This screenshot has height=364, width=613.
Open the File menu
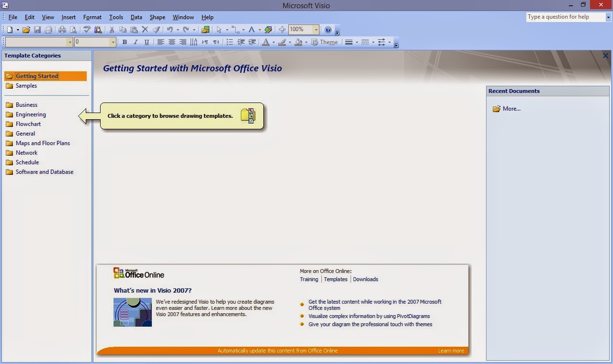13,17
